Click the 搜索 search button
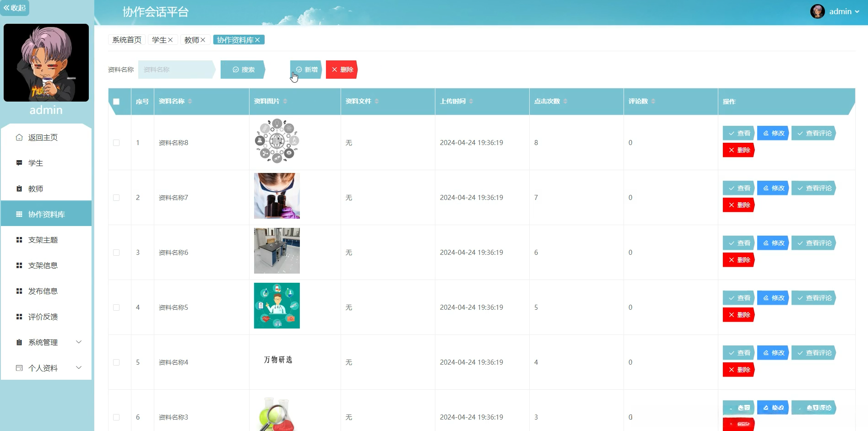Image resolution: width=868 pixels, height=431 pixels. [243, 70]
